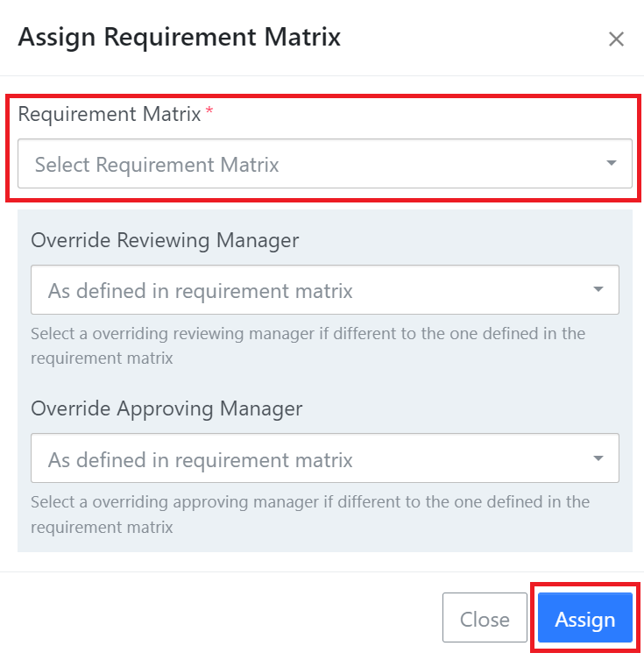Click the red required asterisk
The image size is (644, 660).
[209, 110]
